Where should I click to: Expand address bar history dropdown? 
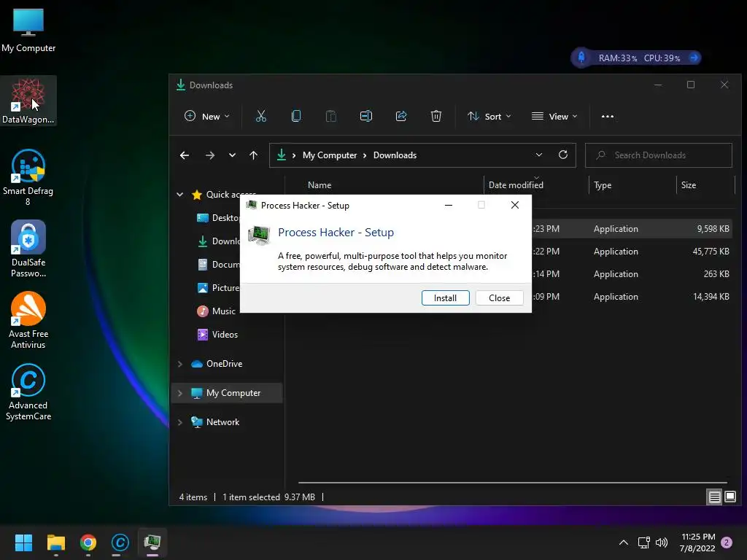tap(539, 155)
